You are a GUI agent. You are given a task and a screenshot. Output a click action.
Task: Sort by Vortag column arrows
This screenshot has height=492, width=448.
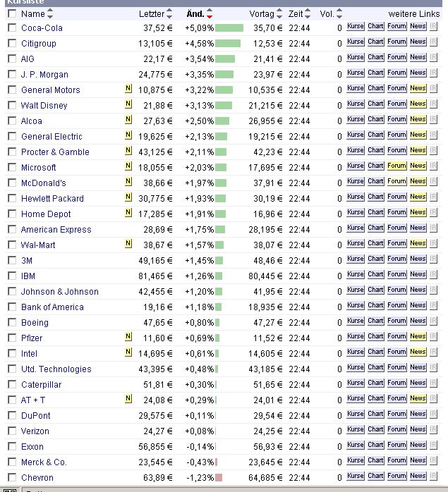pos(279,14)
